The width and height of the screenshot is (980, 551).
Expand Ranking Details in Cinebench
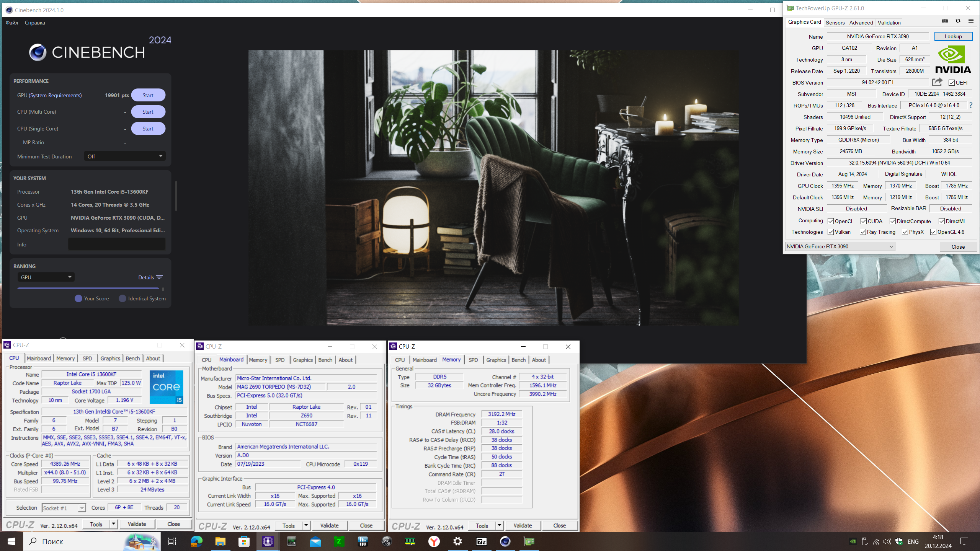click(150, 277)
